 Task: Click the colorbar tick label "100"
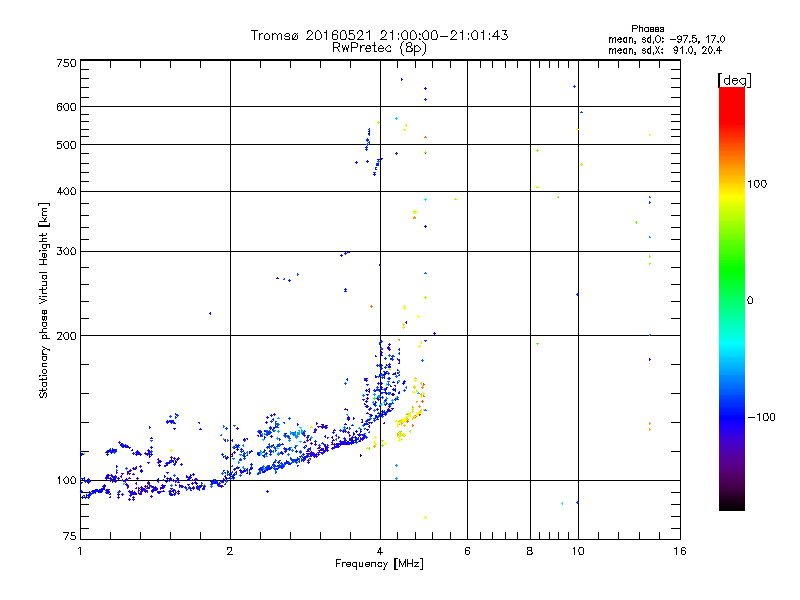757,184
